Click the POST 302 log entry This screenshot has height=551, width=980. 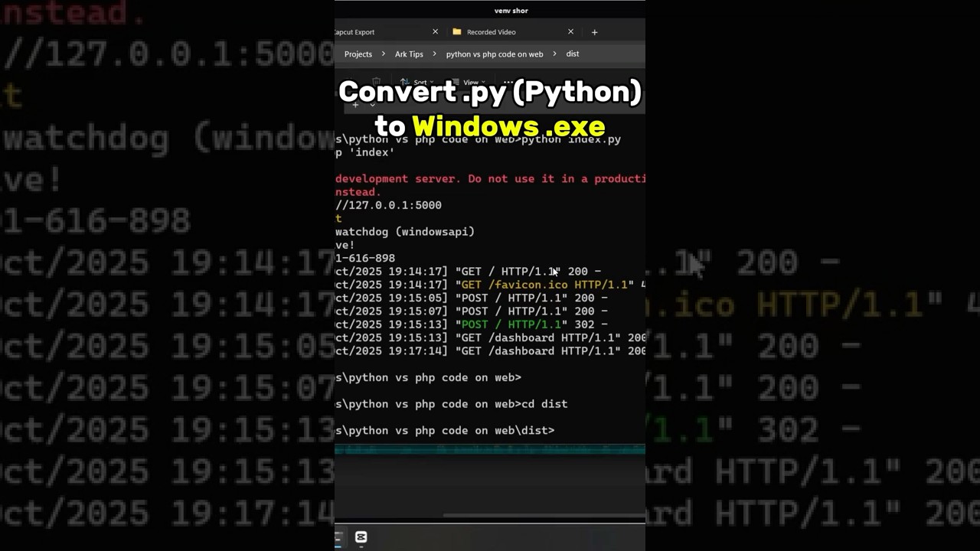coord(472,324)
